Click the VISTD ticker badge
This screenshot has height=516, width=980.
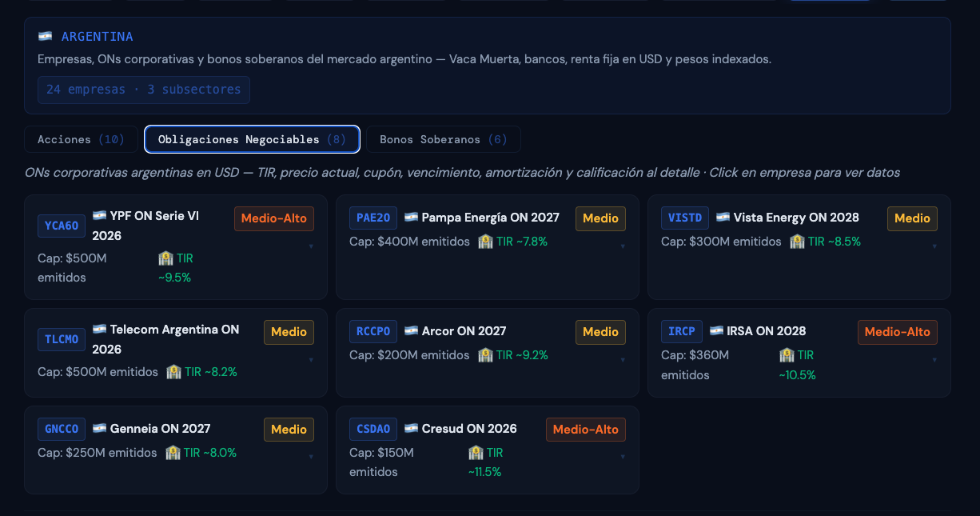(x=685, y=218)
